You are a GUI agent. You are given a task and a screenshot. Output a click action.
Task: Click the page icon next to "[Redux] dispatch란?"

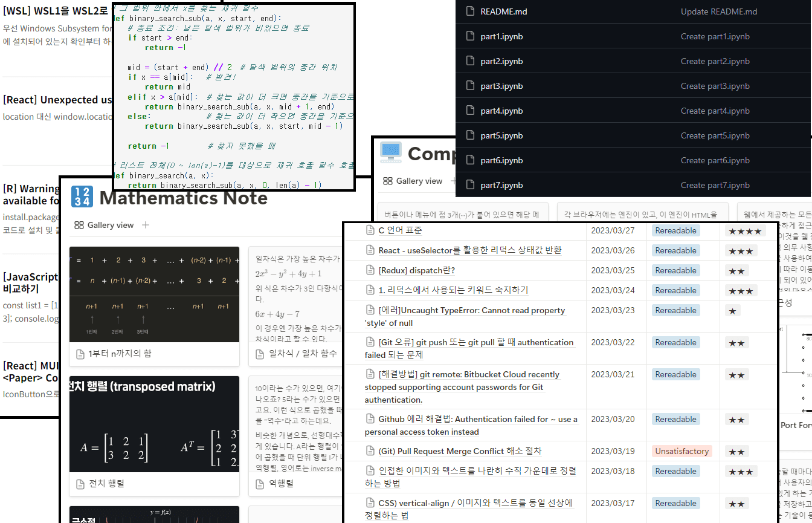pos(370,270)
